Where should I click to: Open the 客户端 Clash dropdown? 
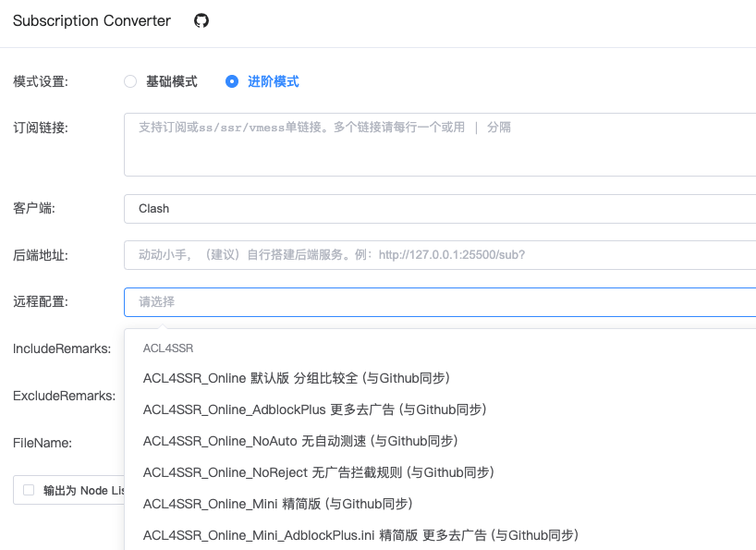440,209
